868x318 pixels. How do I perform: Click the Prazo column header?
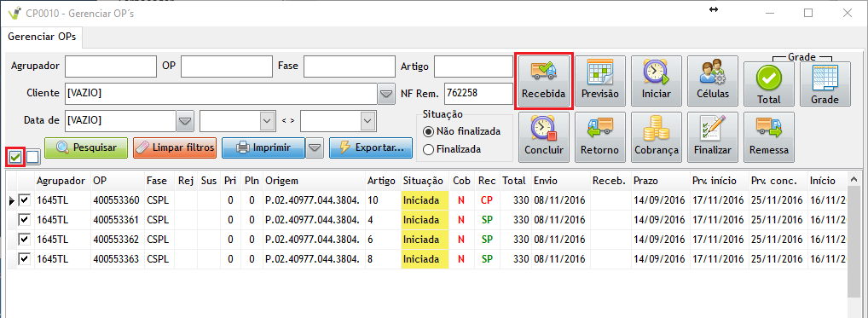pyautogui.click(x=661, y=181)
